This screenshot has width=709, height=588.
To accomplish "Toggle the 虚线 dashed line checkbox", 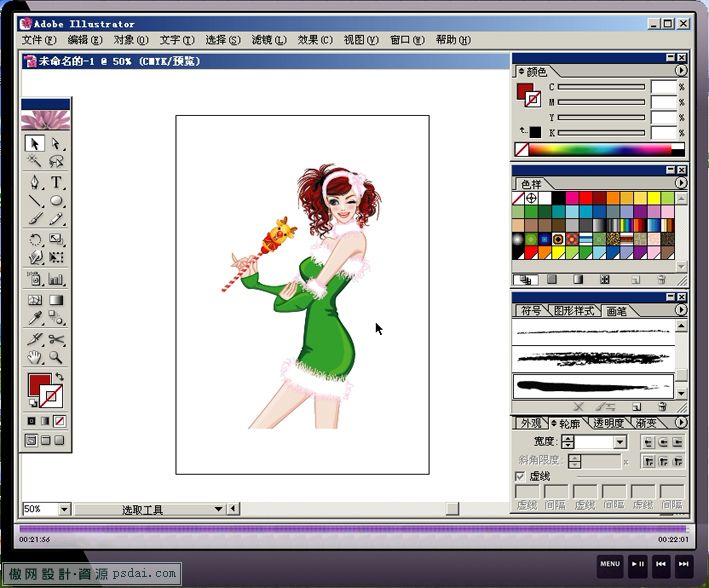I will pos(520,476).
